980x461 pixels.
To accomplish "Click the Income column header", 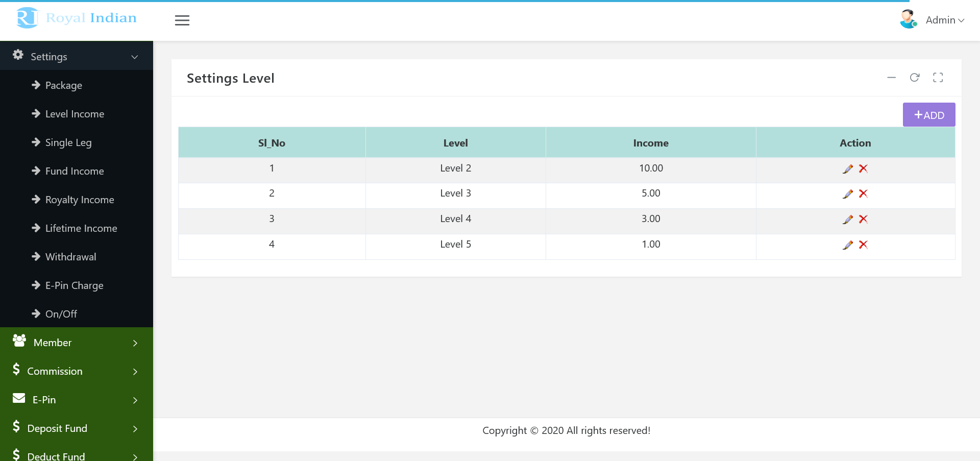I will coord(651,143).
